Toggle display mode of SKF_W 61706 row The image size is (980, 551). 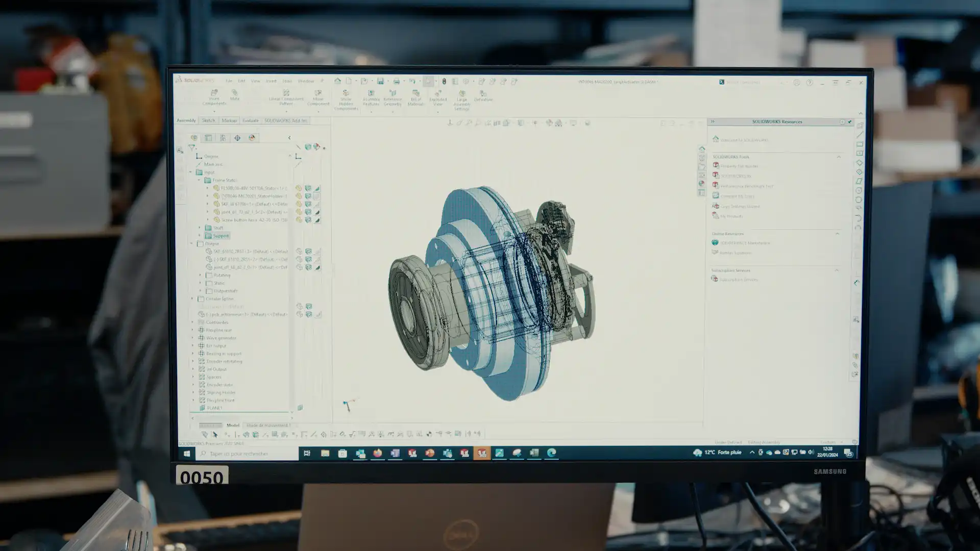tap(308, 204)
